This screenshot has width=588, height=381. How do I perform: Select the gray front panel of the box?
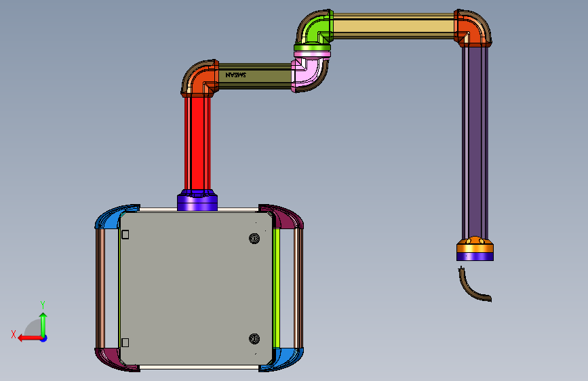[196, 288]
